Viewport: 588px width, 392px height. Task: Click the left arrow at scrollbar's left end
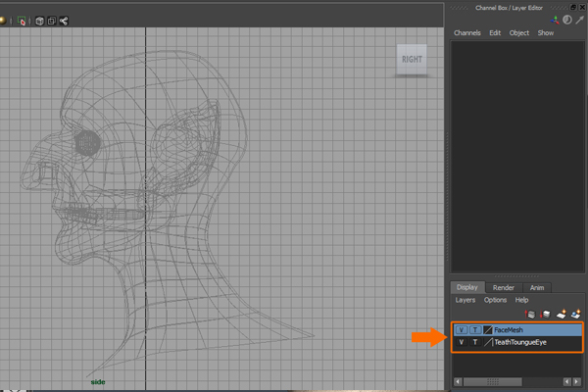tap(458, 382)
